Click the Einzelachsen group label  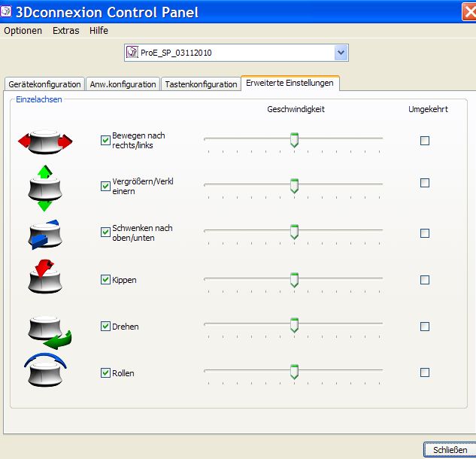pos(39,99)
